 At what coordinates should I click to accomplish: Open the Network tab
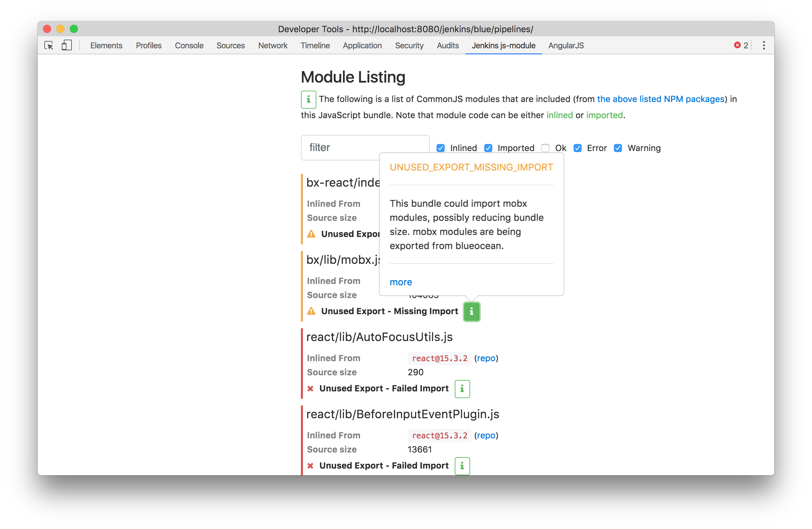[273, 45]
